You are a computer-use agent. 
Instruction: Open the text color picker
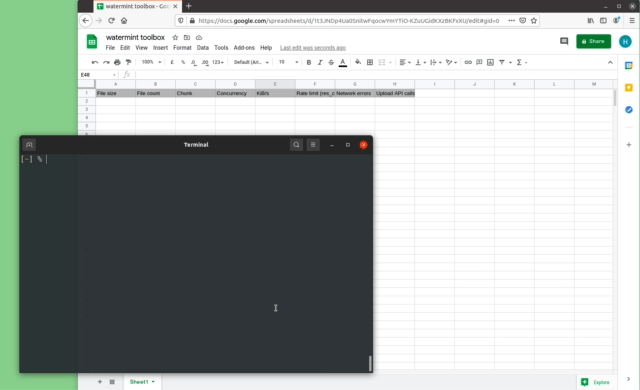pos(343,62)
